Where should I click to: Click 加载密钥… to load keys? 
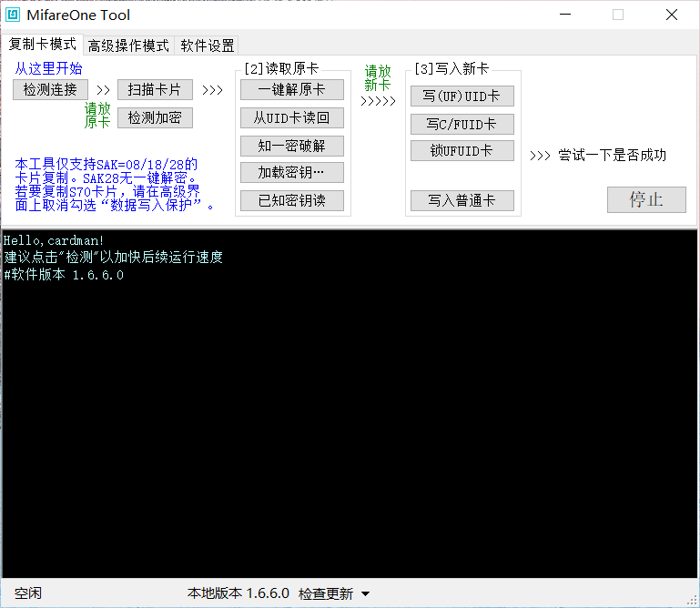click(292, 172)
